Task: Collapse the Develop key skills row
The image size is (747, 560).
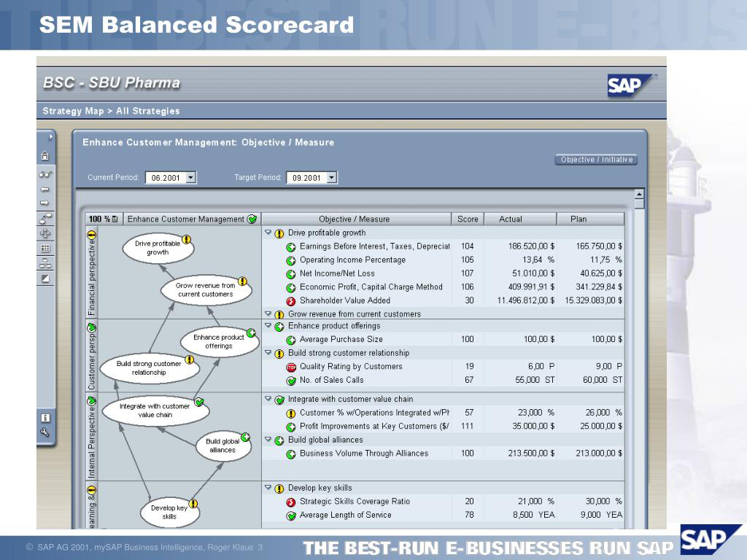Action: click(268, 487)
